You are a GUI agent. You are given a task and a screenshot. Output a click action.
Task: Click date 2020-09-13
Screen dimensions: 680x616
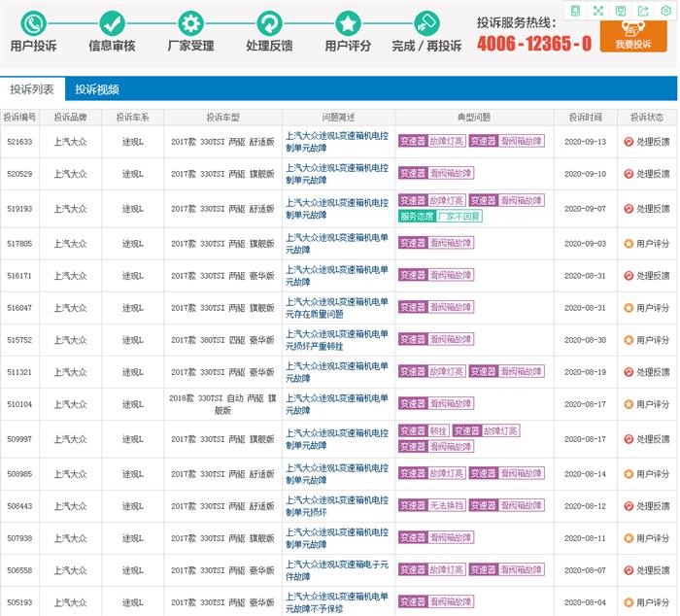coord(586,142)
